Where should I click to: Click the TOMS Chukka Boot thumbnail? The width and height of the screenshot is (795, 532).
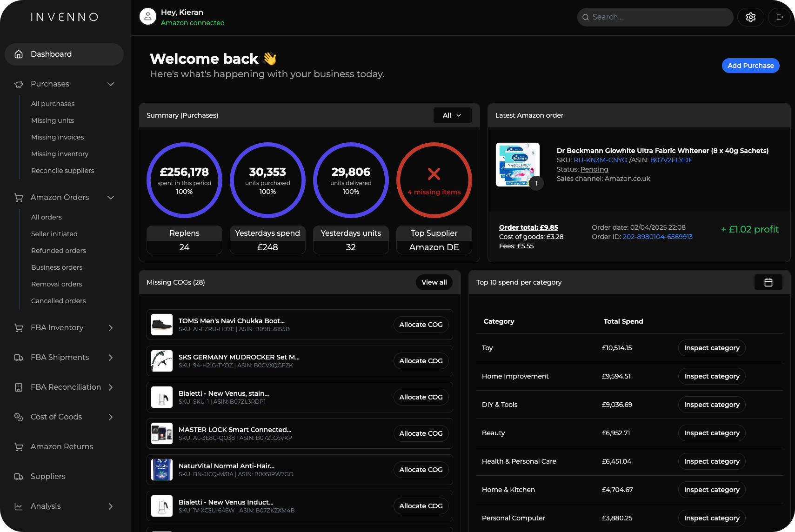(x=162, y=325)
